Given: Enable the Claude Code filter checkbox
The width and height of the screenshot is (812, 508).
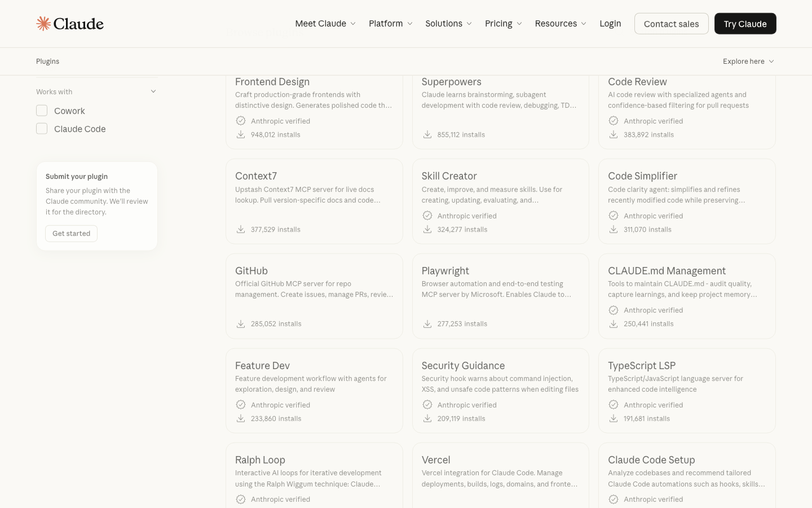Looking at the screenshot, I should pyautogui.click(x=42, y=129).
